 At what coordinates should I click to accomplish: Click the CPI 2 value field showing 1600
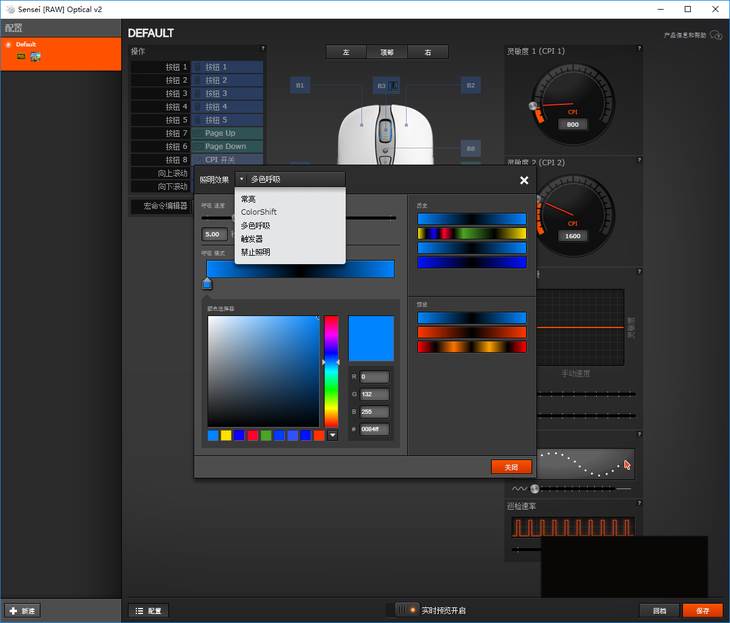pyautogui.click(x=573, y=236)
